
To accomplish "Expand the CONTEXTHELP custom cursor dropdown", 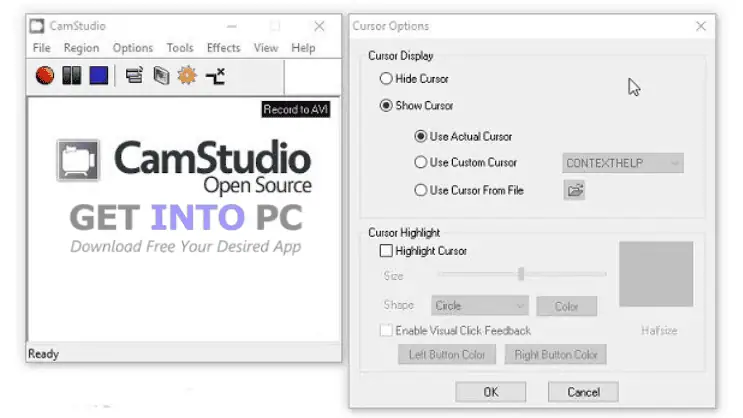I will click(x=623, y=163).
